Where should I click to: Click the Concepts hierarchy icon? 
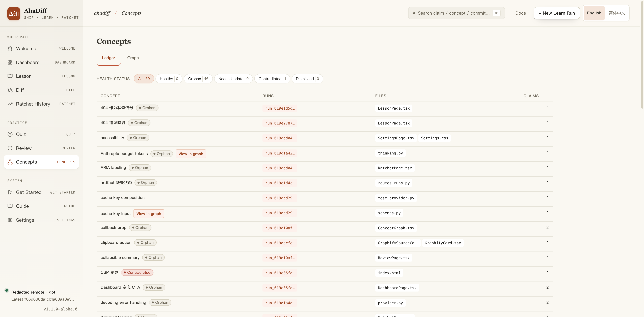(x=10, y=162)
